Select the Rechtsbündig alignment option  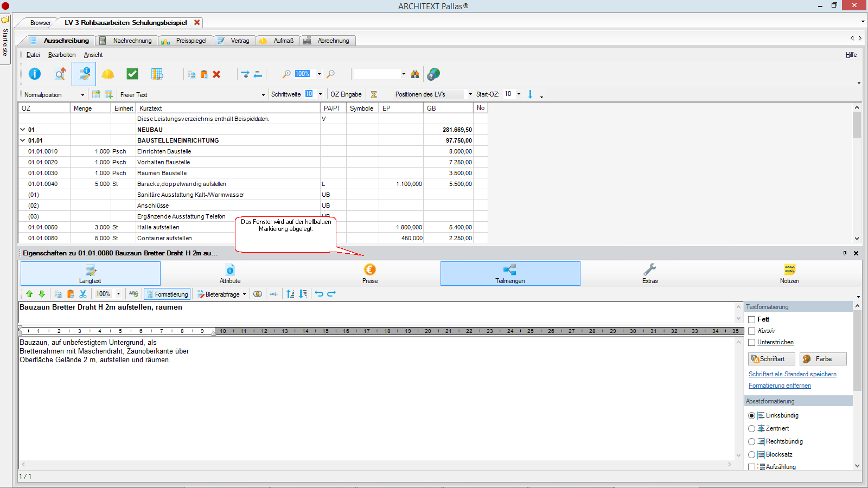pyautogui.click(x=752, y=441)
